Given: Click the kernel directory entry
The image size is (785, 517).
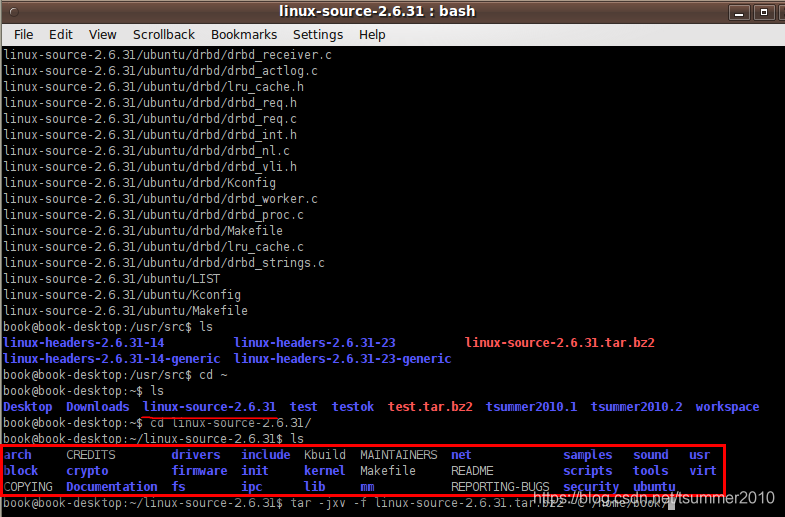Looking at the screenshot, I should tap(324, 471).
